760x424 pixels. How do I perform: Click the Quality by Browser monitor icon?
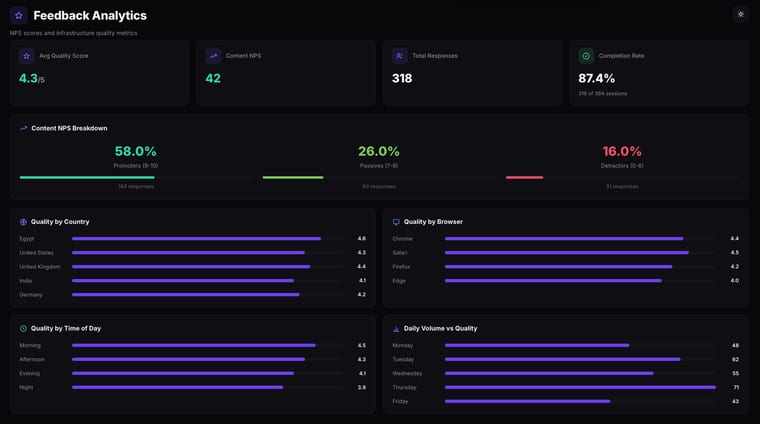click(396, 222)
